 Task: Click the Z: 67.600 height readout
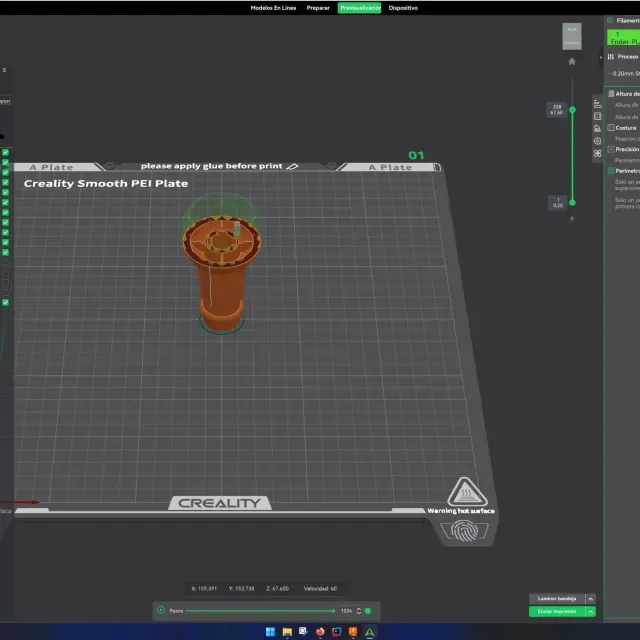(x=278, y=589)
